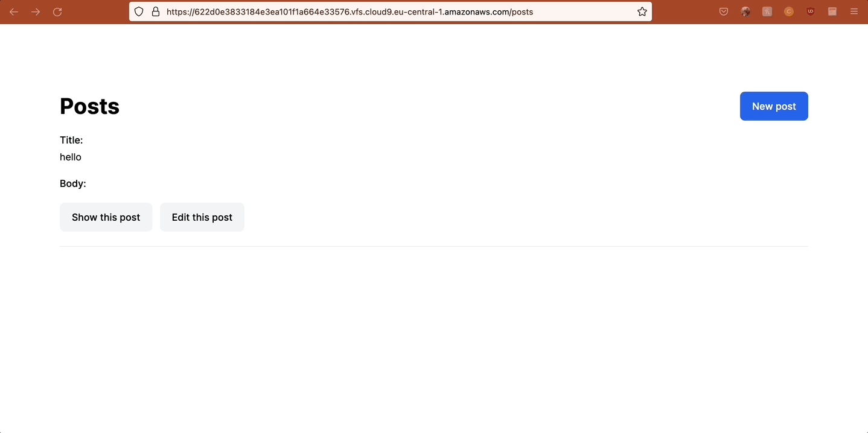868x433 pixels.
Task: Go forward with the browser forward arrow
Action: tap(36, 11)
